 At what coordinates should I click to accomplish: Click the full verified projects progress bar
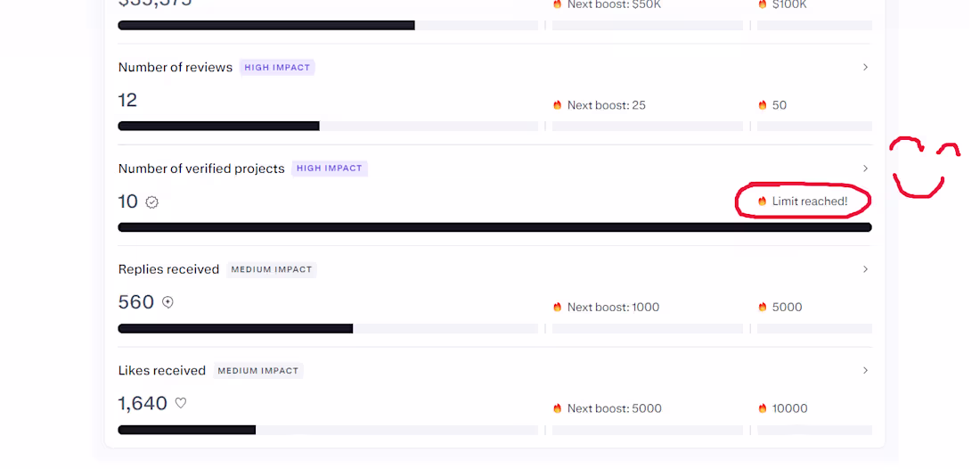pyautogui.click(x=495, y=227)
